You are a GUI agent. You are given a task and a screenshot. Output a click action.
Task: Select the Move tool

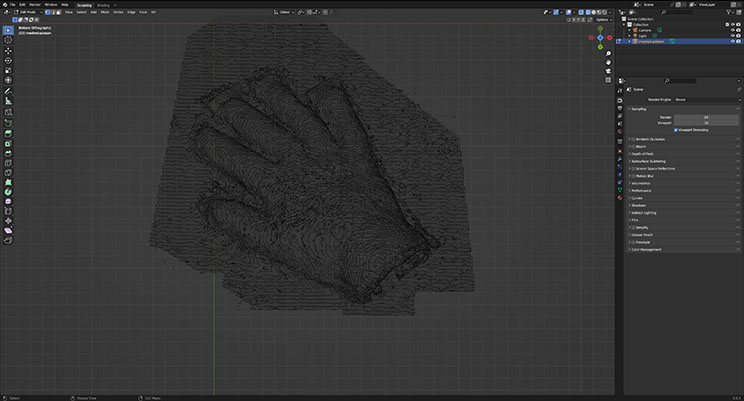tap(8, 53)
